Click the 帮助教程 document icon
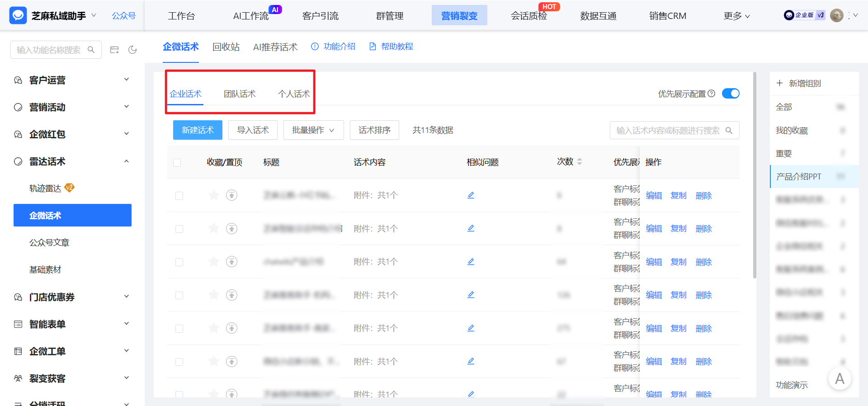The width and height of the screenshot is (868, 406). click(x=373, y=46)
